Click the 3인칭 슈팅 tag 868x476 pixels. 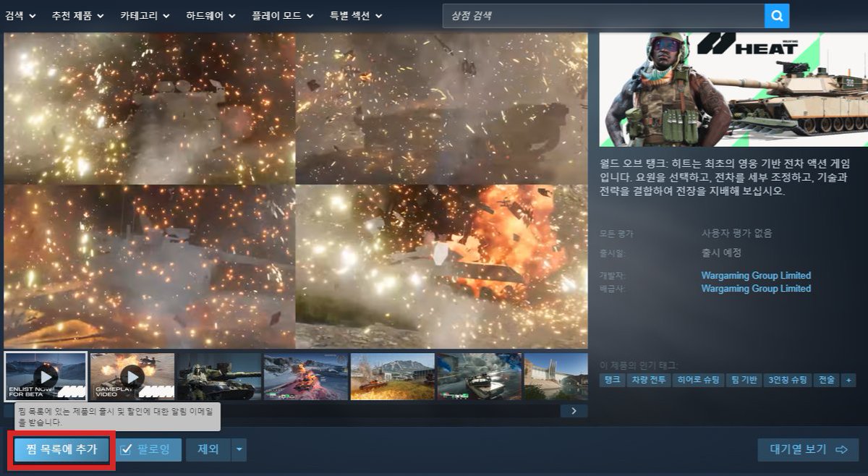point(787,380)
